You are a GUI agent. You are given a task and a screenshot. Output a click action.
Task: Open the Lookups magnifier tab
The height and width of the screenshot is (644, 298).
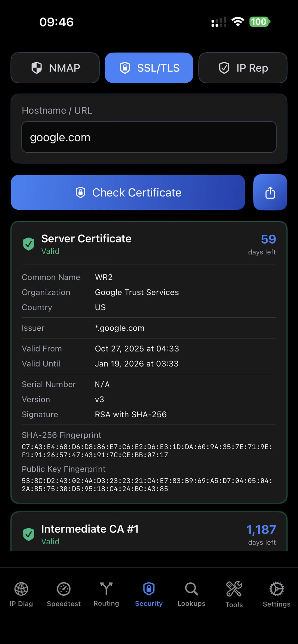(191, 594)
